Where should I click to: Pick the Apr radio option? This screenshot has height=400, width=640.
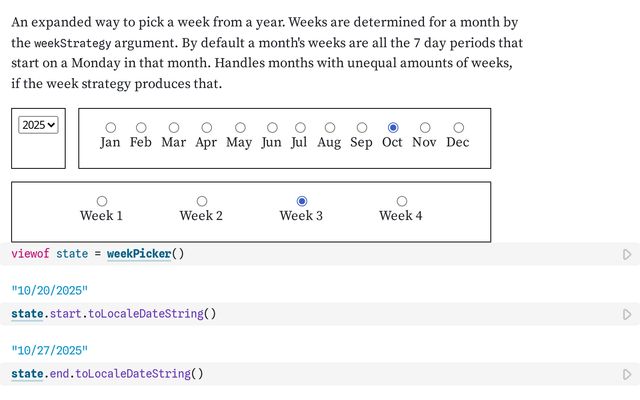[x=206, y=128]
